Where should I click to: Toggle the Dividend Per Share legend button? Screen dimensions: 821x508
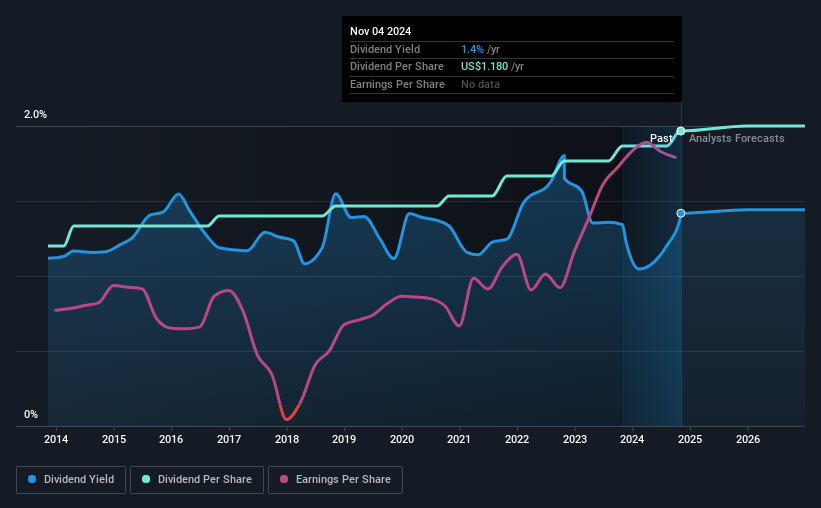tap(197, 480)
